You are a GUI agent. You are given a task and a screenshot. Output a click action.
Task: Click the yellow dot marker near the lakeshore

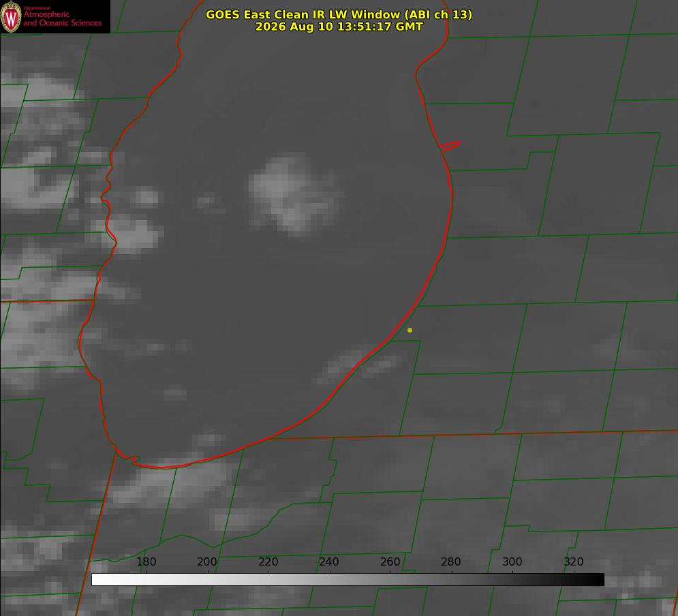pos(410,330)
